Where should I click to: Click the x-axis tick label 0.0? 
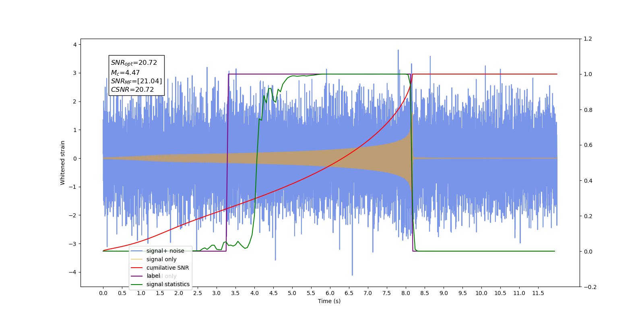click(103, 293)
